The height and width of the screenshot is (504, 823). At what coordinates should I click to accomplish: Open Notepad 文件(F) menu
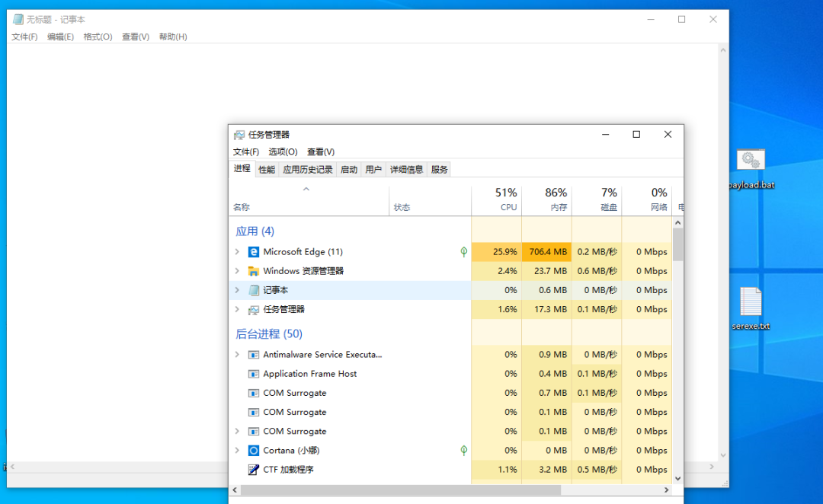[24, 37]
